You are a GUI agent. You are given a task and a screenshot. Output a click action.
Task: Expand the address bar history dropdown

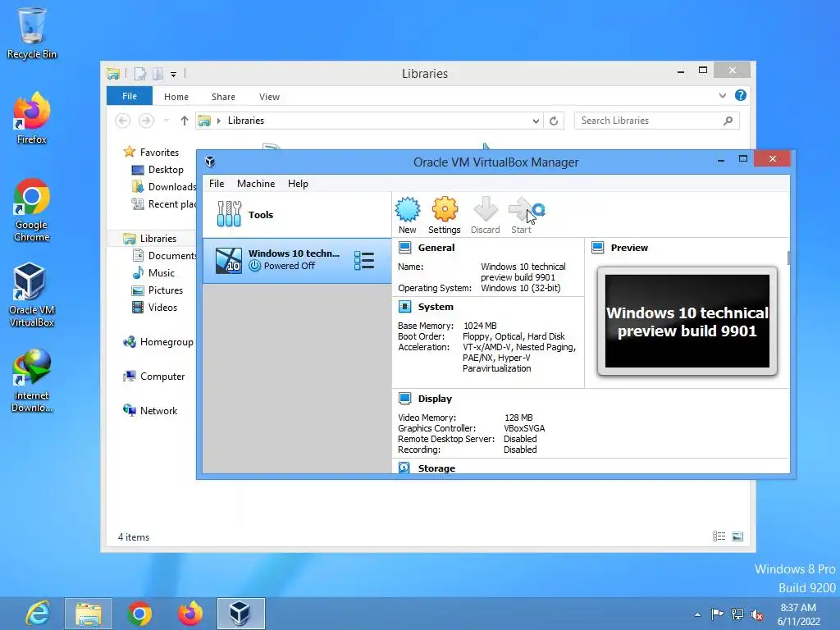[536, 121]
